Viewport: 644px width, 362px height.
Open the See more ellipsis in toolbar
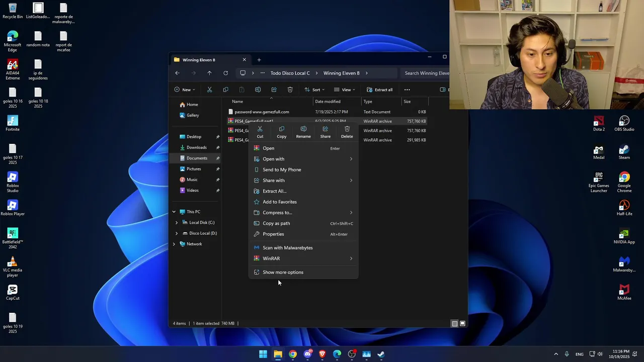tap(407, 89)
